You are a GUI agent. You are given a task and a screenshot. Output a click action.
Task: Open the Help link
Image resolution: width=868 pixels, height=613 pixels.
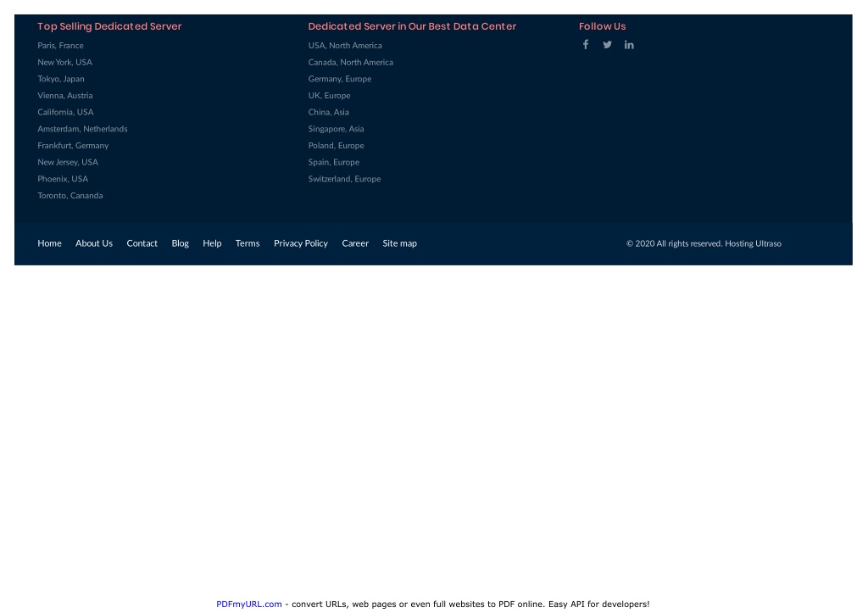tap(212, 243)
